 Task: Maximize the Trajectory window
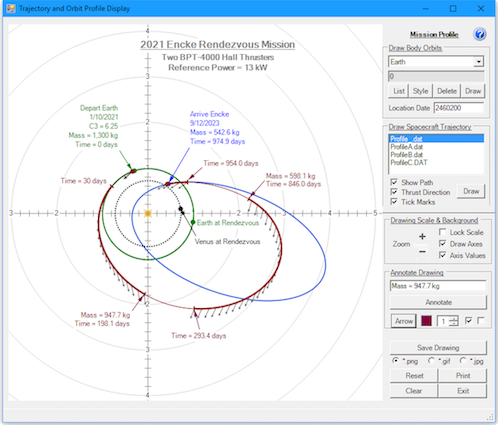[x=453, y=8]
